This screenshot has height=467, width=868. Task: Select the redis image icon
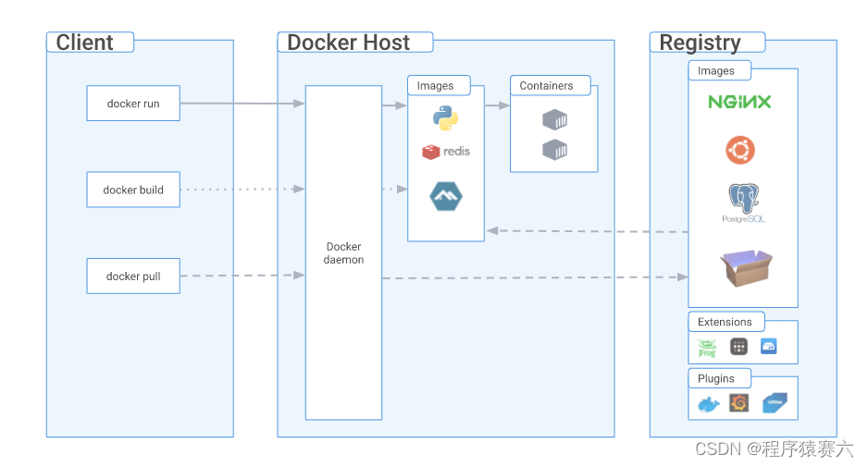click(446, 152)
